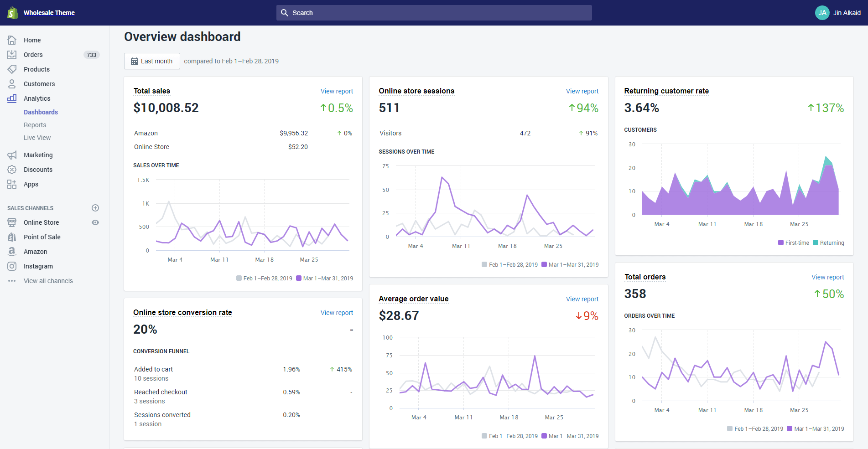The height and width of the screenshot is (449, 868).
Task: Click View report for Average order value
Action: tap(582, 299)
